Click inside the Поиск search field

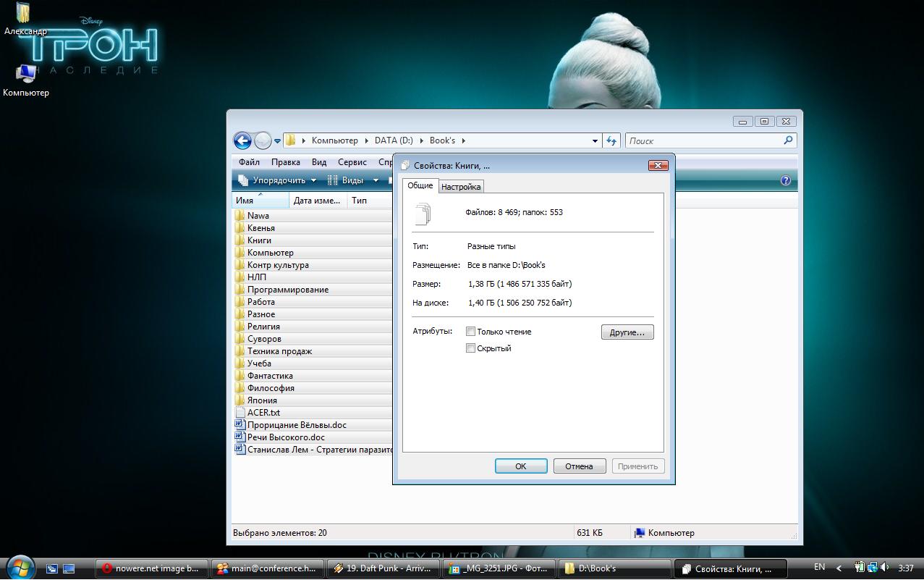coord(704,140)
